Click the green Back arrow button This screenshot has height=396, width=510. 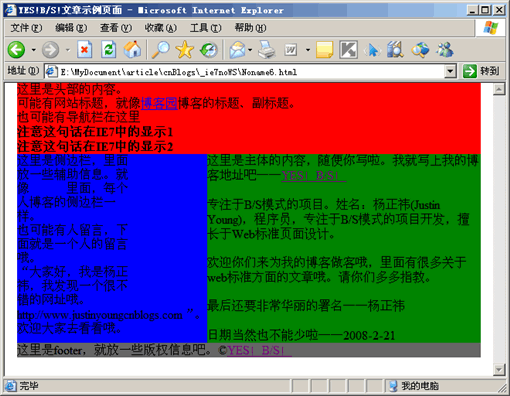coord(16,50)
